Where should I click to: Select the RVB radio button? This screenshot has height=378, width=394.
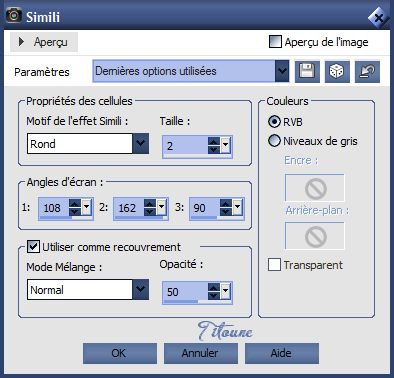point(274,122)
